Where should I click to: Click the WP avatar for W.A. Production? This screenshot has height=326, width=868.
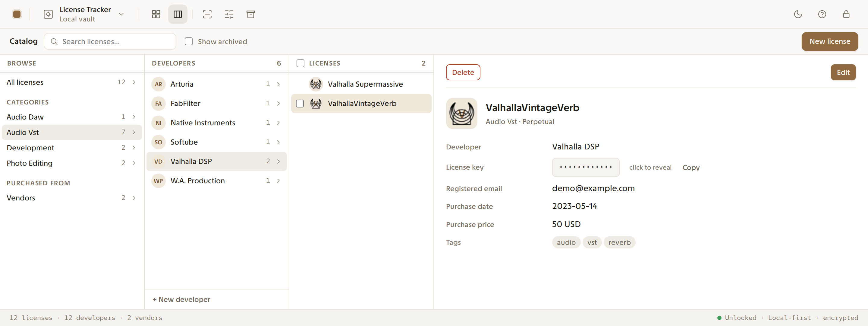(158, 181)
